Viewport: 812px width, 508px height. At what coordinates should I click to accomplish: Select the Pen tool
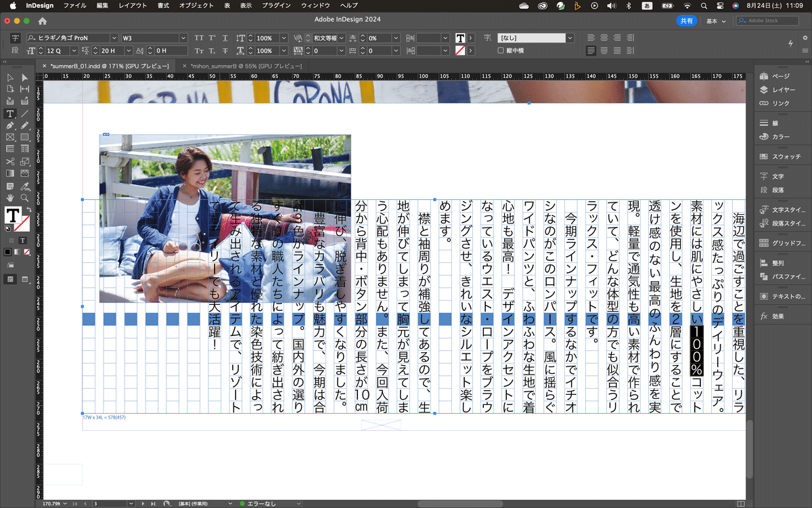[10, 125]
